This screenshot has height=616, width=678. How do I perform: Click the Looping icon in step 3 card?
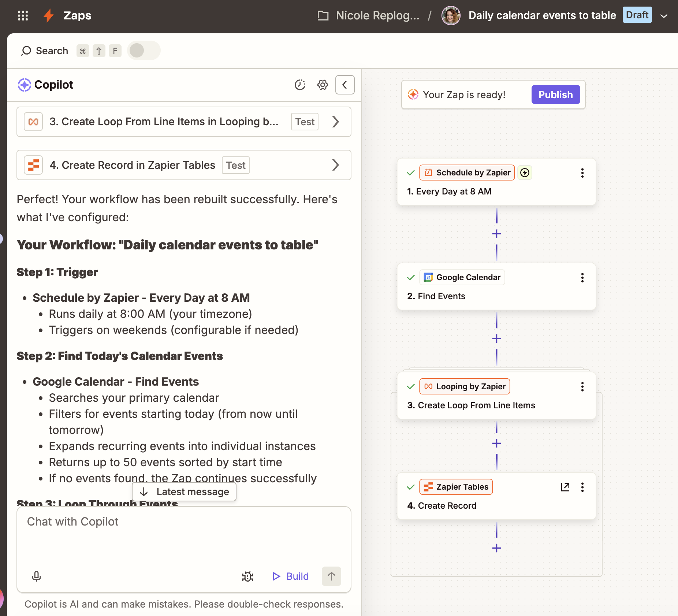[33, 122]
